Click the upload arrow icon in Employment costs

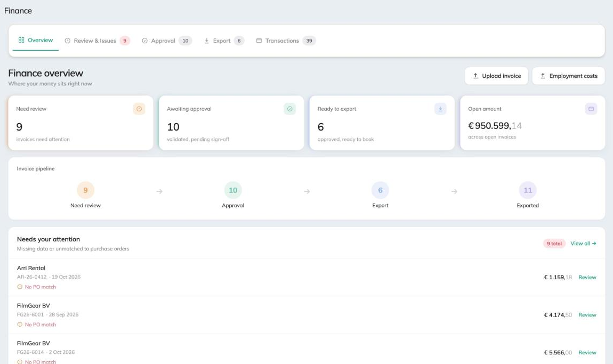[x=543, y=76]
